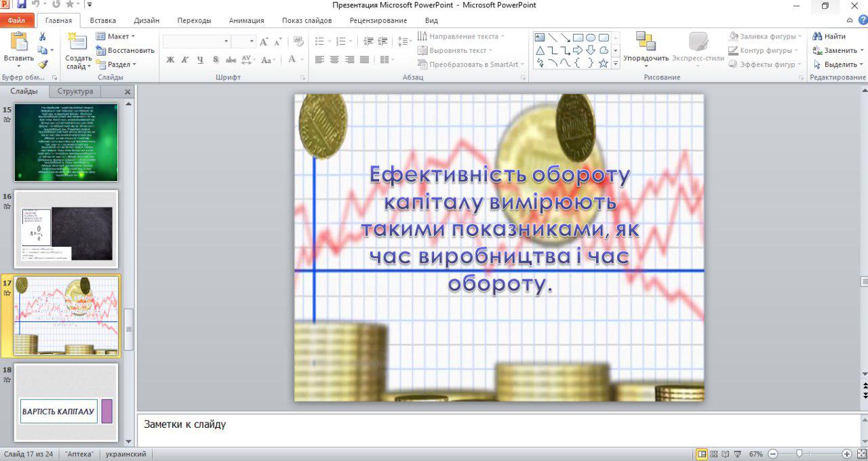Screen dimensions: 868x461
Task: Select the down block arrow shape
Action: [591, 50]
